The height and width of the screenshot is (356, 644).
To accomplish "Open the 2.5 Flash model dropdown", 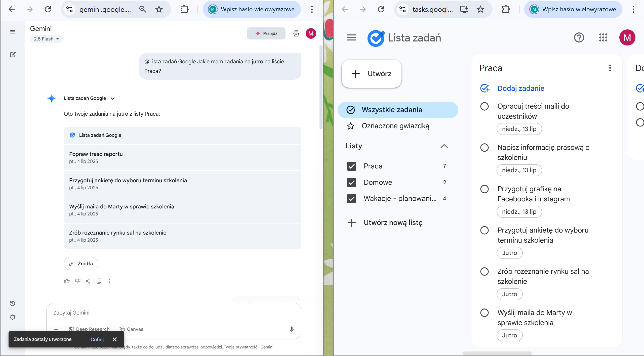I will point(46,39).
